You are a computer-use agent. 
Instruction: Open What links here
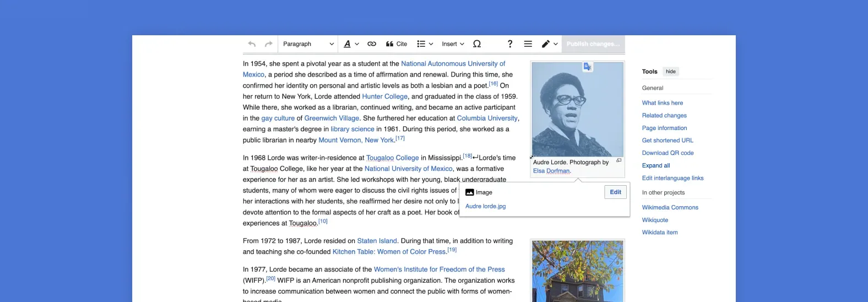tap(663, 103)
